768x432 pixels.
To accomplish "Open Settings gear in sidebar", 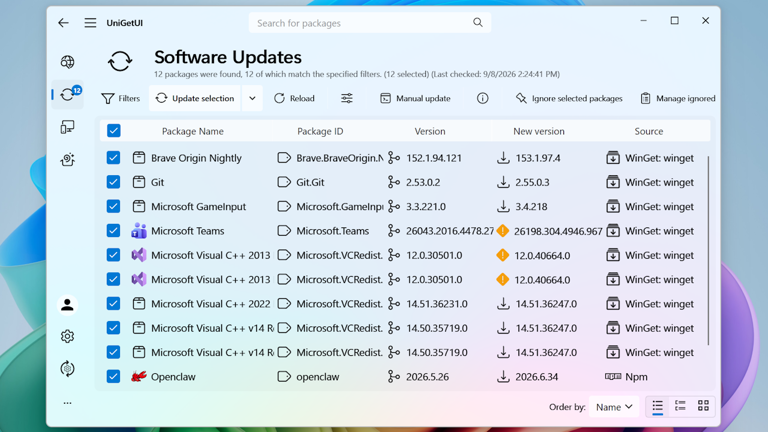I will point(68,336).
